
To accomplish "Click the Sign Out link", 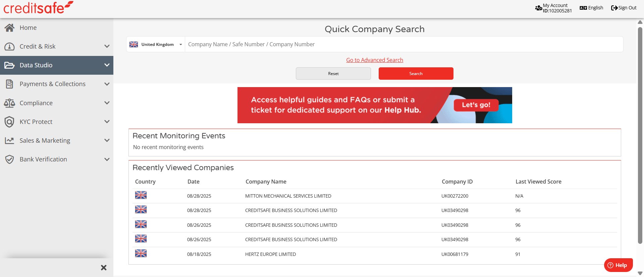I will click(624, 8).
